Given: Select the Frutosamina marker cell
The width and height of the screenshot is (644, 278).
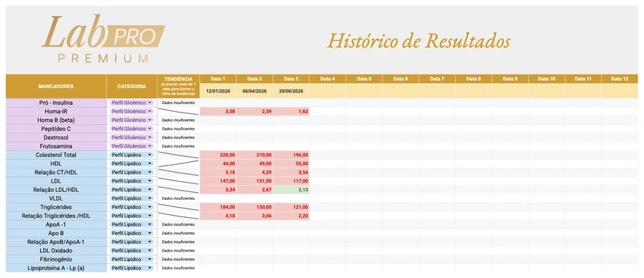Looking at the screenshot, I should [56, 146].
